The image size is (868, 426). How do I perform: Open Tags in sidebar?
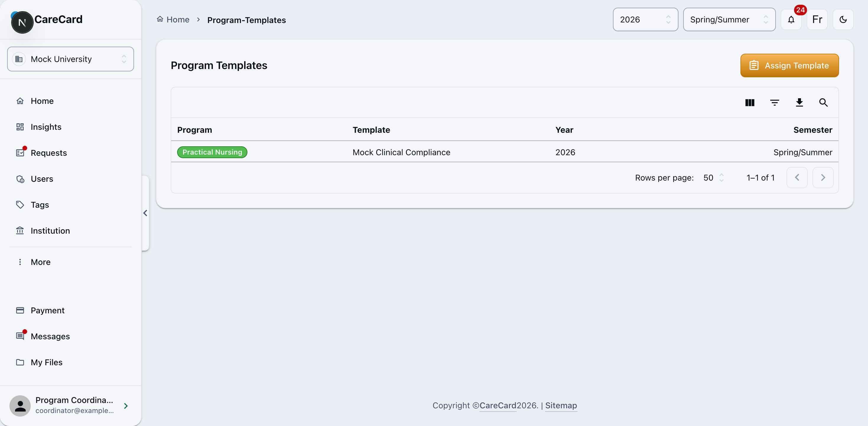[71, 204]
